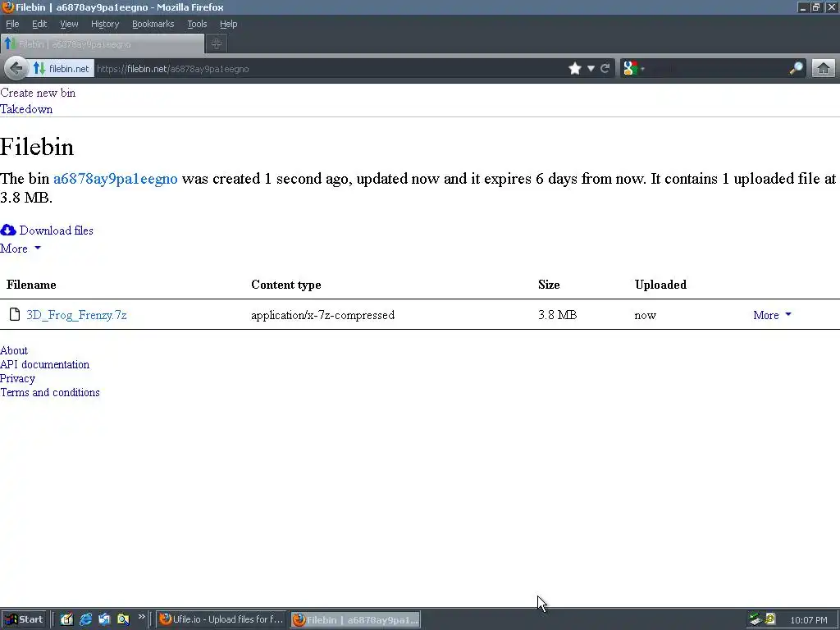Open the Privacy link

pyautogui.click(x=18, y=378)
